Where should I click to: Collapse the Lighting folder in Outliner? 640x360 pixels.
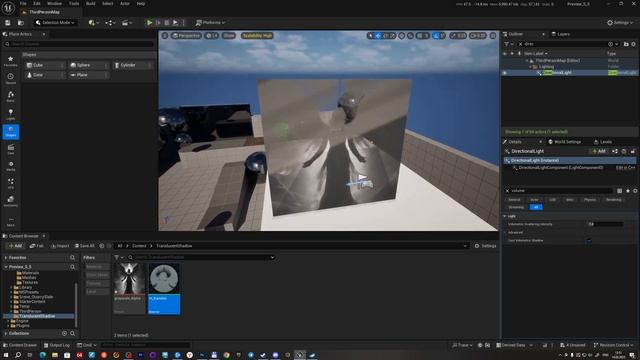click(x=531, y=67)
